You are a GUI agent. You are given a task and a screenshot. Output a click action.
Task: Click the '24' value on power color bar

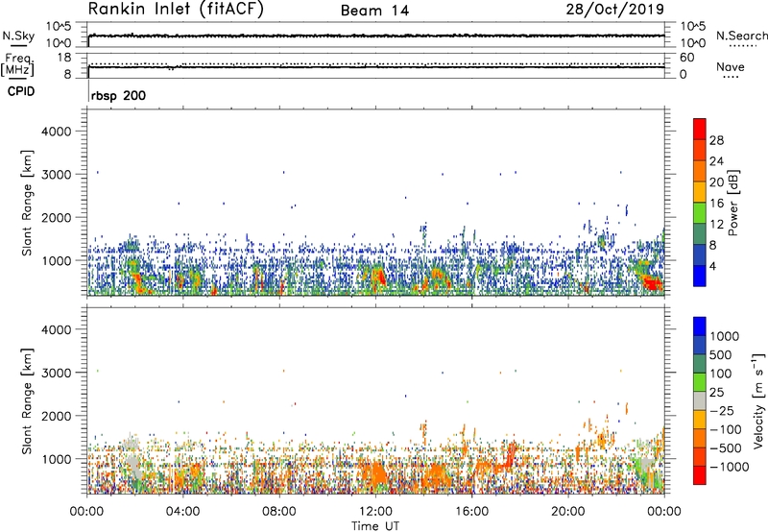pyautogui.click(x=716, y=161)
